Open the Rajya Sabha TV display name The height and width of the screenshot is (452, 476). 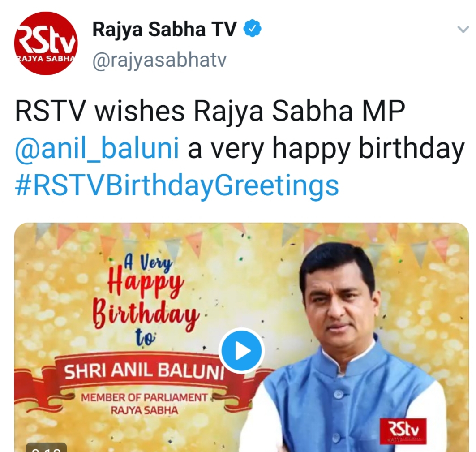tap(164, 30)
